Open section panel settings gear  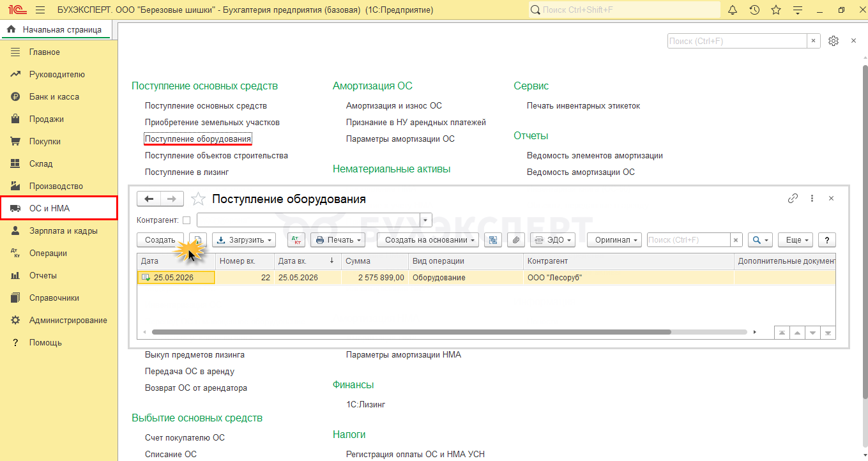[834, 41]
